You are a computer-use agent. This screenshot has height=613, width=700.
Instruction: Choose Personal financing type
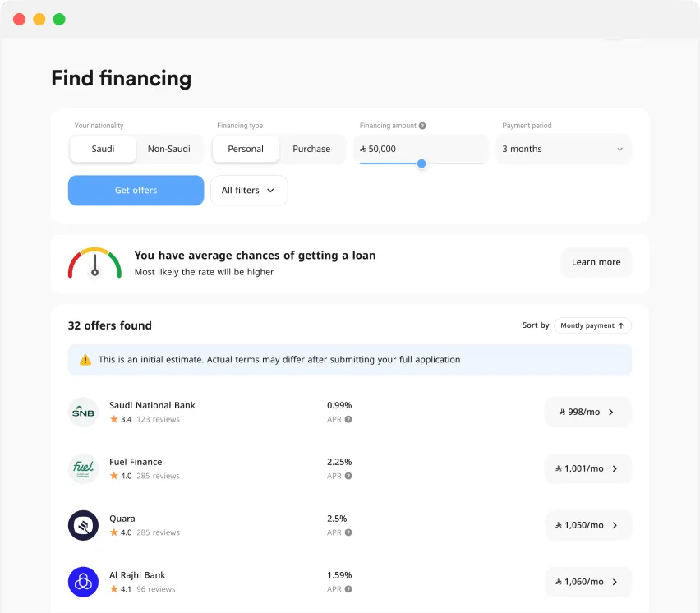coord(246,149)
